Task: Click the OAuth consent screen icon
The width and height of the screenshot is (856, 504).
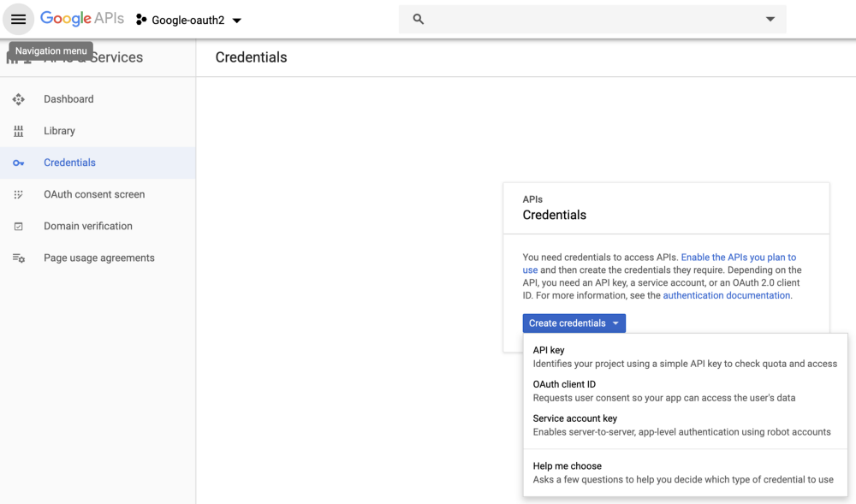Action: point(18,194)
